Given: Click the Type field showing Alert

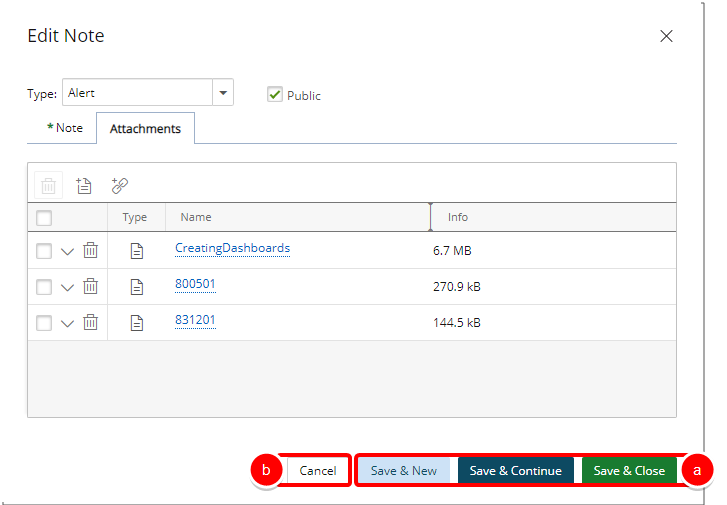Looking at the screenshot, I should [x=138, y=93].
